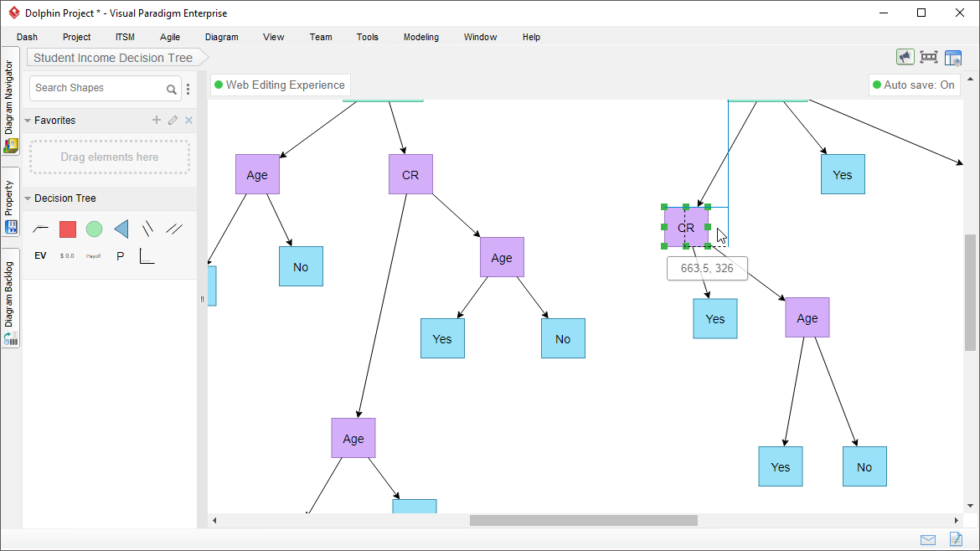Open the View menu
980x551 pixels.
[274, 37]
